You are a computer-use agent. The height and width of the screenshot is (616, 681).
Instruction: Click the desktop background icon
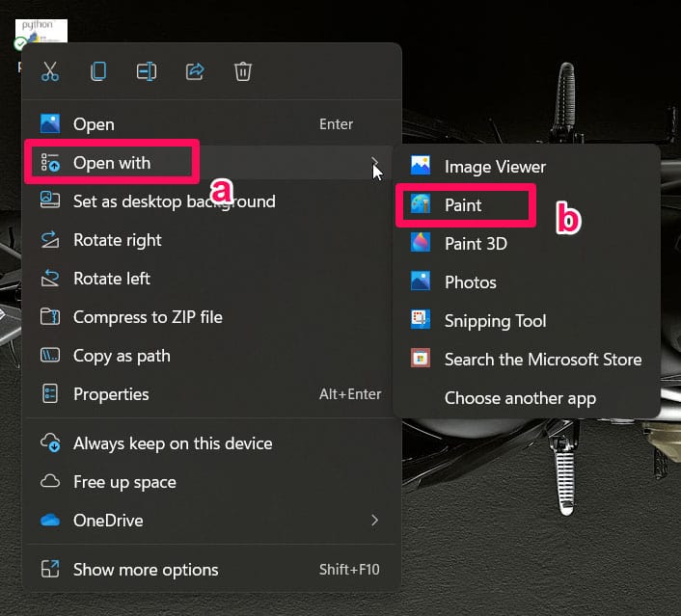tap(50, 201)
